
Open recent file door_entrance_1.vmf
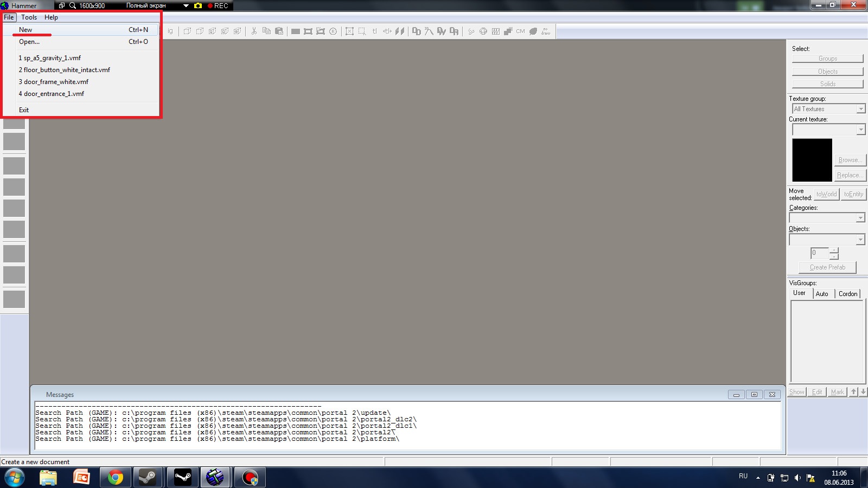[81, 94]
